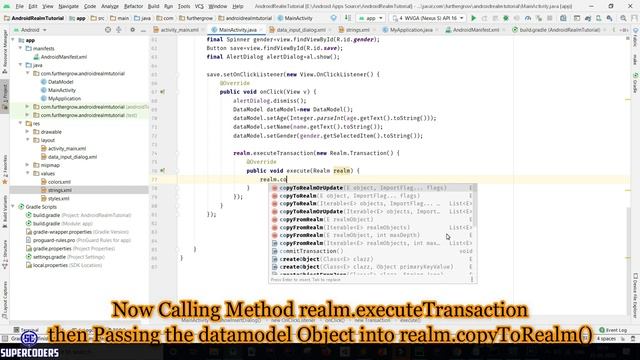Switch to the MyApplication.java tab
The width and height of the screenshot is (640, 360).
click(411, 30)
